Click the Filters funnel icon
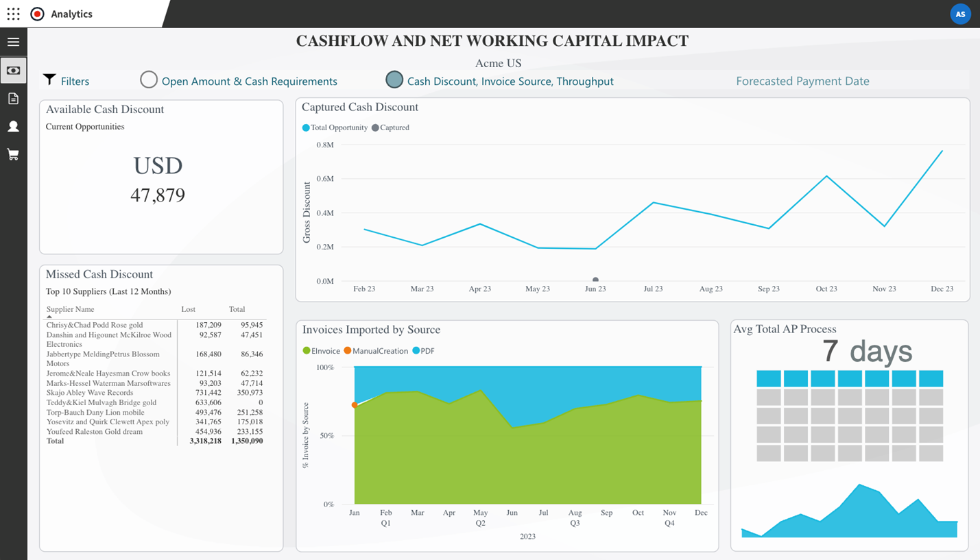The image size is (980, 560). (x=49, y=80)
